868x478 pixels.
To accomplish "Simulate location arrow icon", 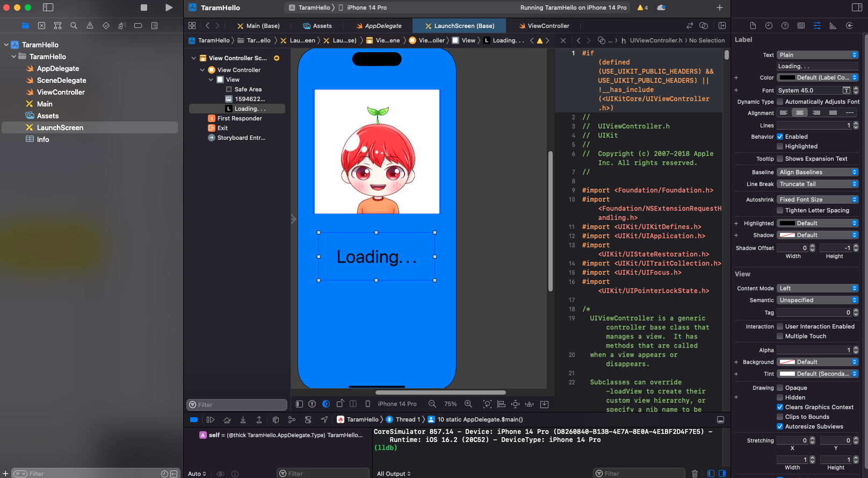I will click(324, 419).
